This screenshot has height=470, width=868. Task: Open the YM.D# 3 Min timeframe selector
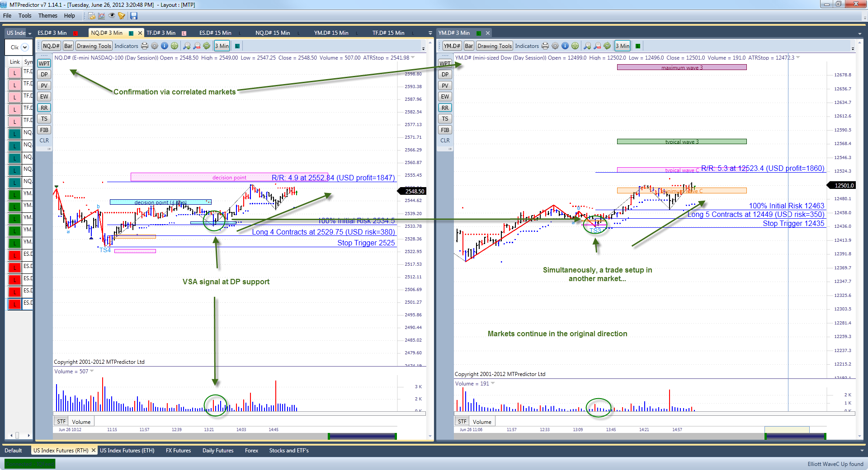[x=623, y=46]
